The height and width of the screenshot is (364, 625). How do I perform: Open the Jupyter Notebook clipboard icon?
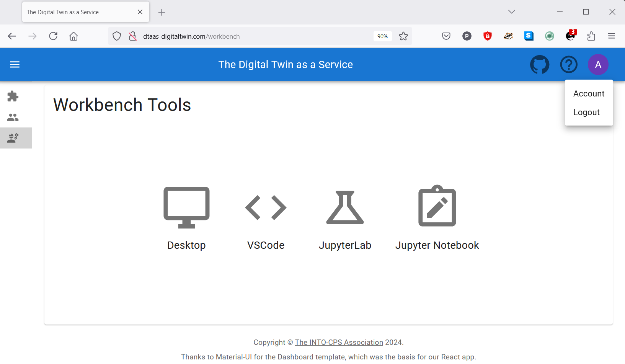click(437, 206)
